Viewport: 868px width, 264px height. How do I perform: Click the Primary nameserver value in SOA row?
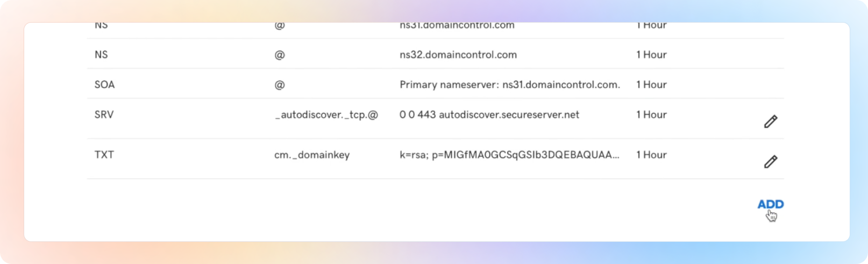pos(510,85)
